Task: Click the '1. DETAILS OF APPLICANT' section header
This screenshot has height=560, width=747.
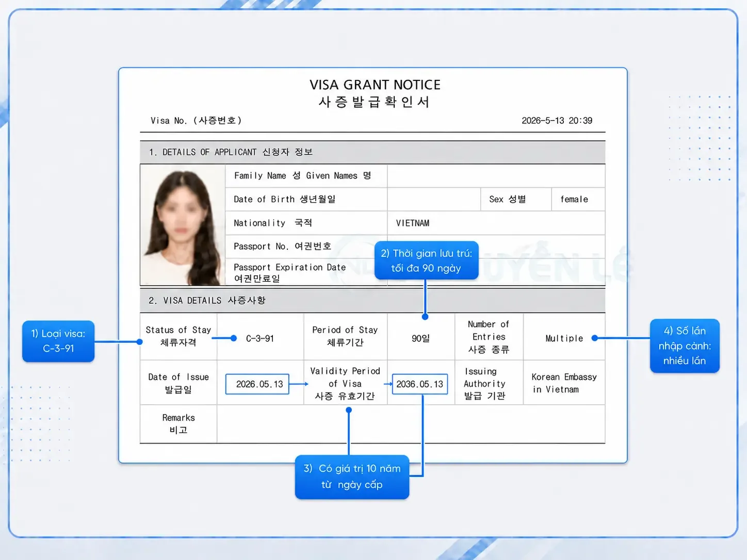Action: (x=372, y=152)
